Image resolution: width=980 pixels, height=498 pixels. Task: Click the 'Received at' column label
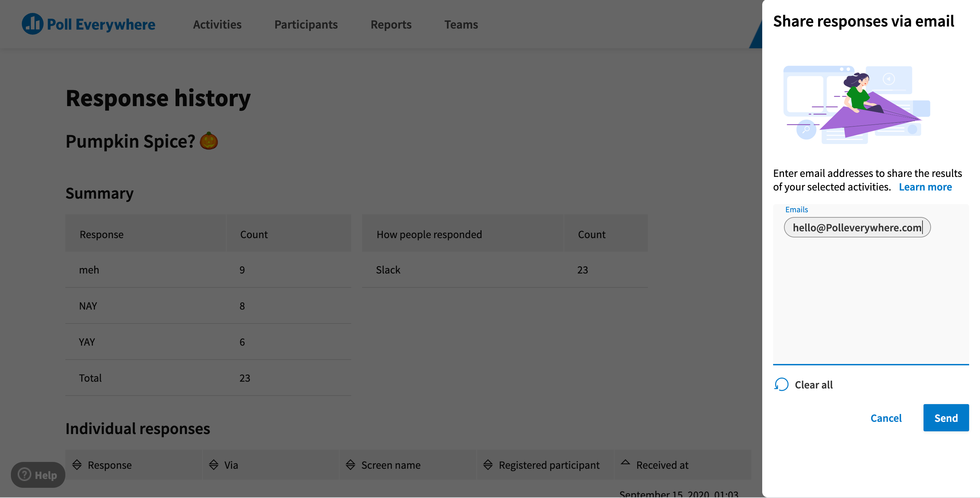click(662, 465)
